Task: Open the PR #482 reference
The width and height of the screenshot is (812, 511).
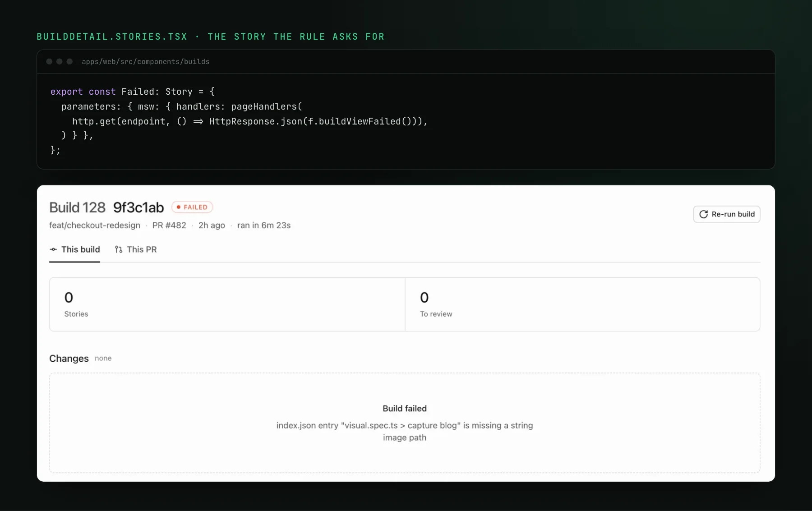Action: point(169,225)
